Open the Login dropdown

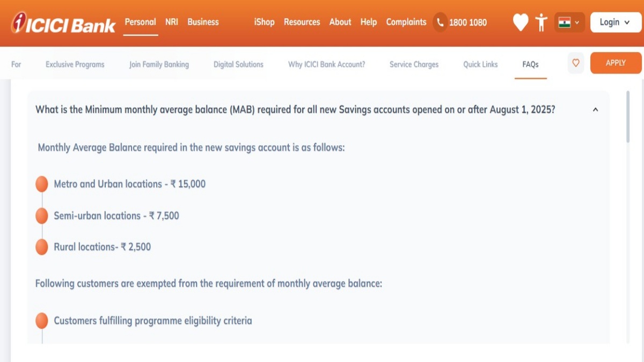click(x=615, y=22)
